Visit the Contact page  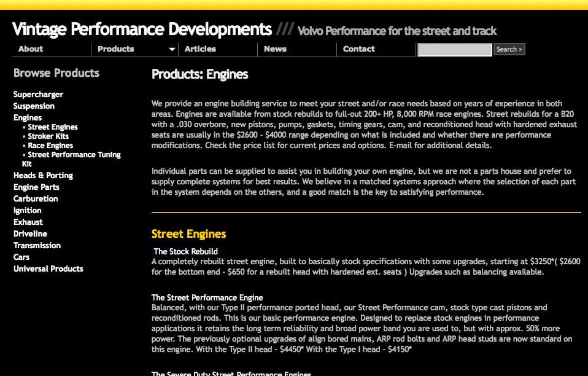[x=359, y=49]
